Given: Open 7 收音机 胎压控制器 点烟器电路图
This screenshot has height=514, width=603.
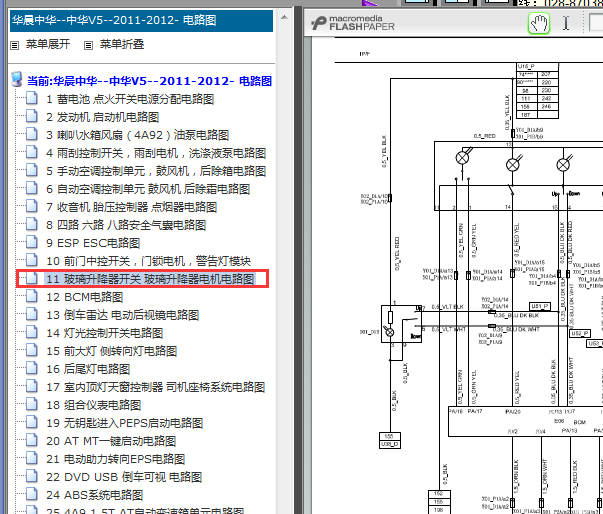Looking at the screenshot, I should pyautogui.click(x=132, y=207).
